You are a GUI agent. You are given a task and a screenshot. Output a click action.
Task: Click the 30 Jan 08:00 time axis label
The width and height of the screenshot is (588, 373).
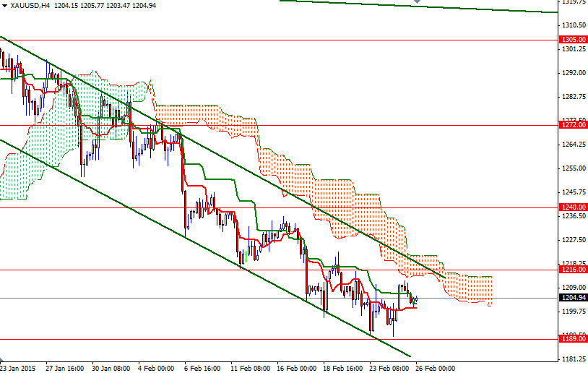point(110,367)
